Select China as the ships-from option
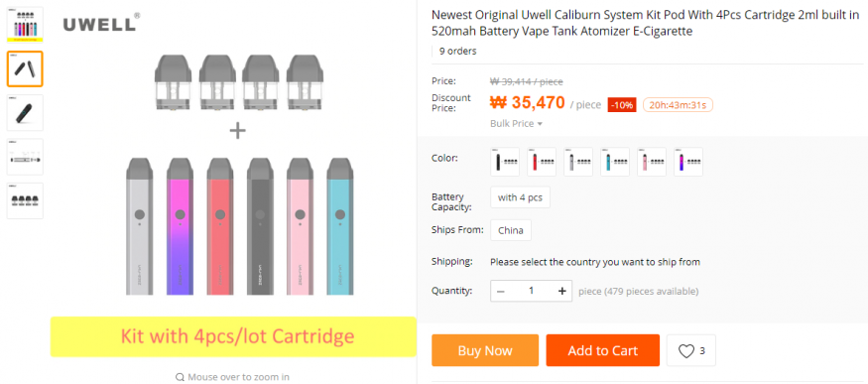This screenshot has width=868, height=384. coord(511,230)
